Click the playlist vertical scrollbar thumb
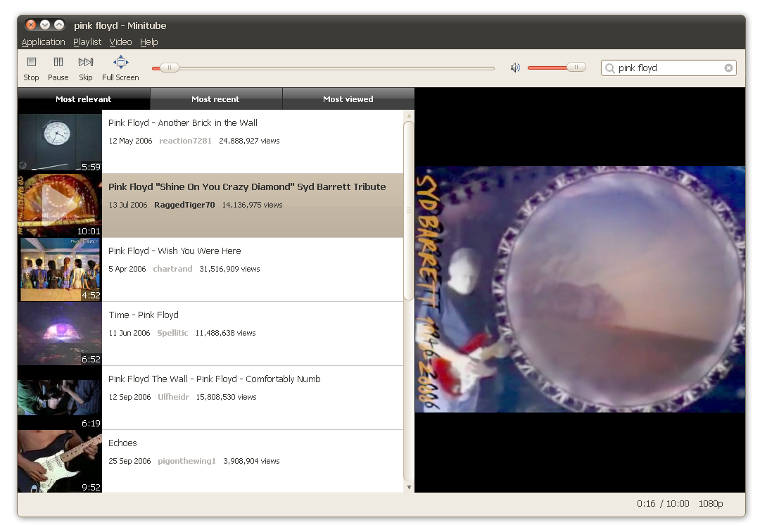Viewport: 760px width, 532px height. 409,211
